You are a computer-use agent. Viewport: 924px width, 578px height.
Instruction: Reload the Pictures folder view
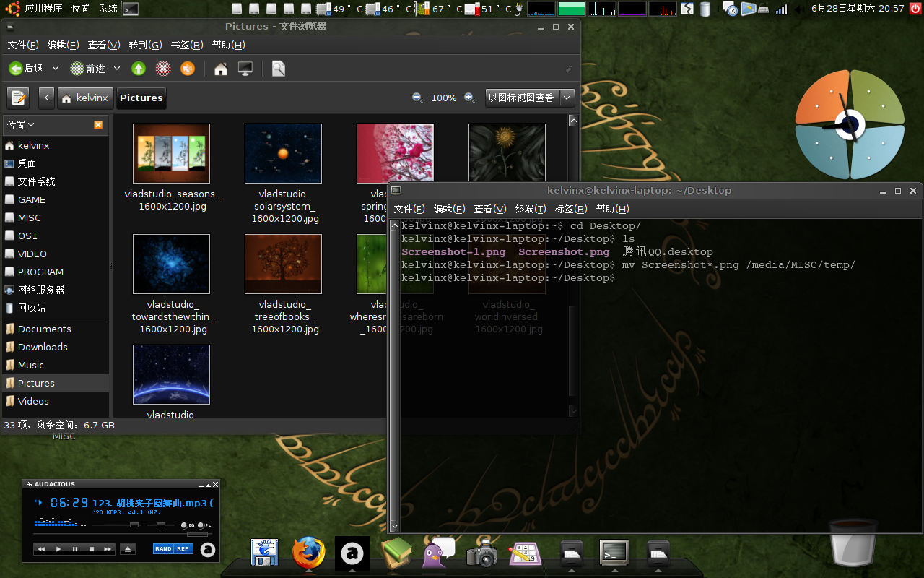click(188, 69)
